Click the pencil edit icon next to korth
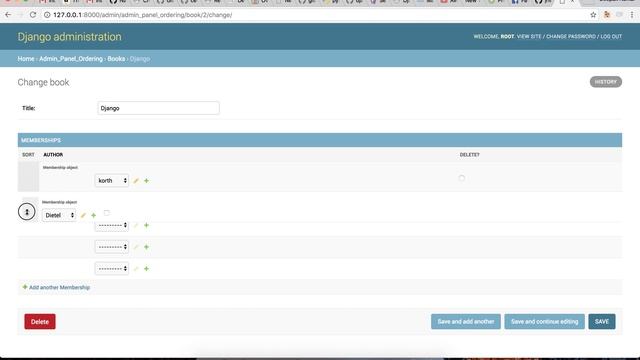The width and height of the screenshot is (640, 360). click(x=136, y=180)
